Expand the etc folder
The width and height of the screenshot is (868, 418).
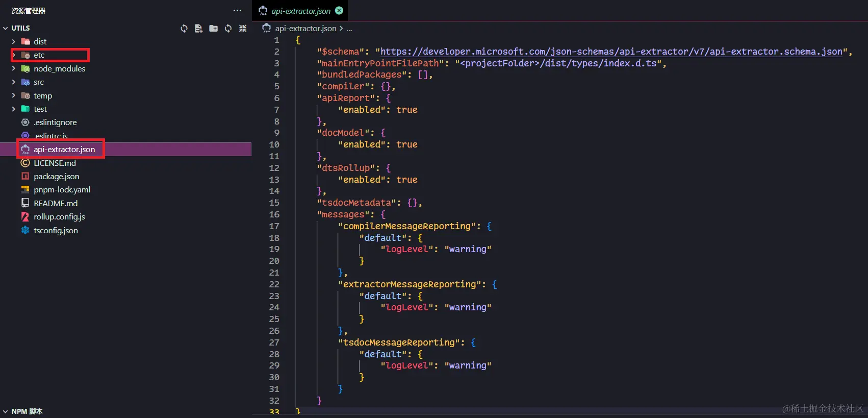click(14, 55)
